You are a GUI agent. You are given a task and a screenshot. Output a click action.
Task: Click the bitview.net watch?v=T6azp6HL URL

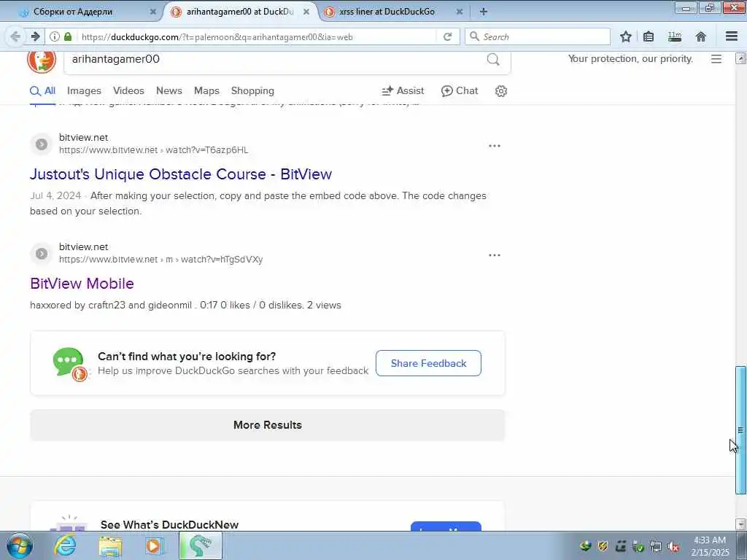pos(153,150)
